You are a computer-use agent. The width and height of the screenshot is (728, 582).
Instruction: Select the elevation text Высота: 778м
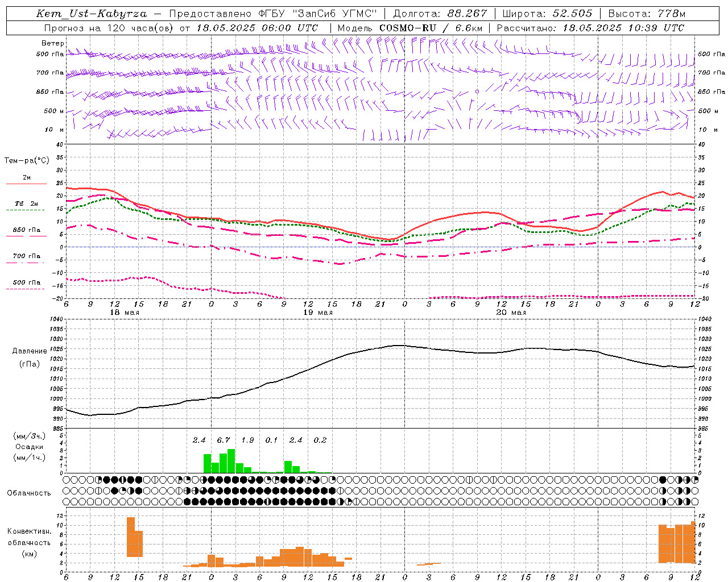pyautogui.click(x=647, y=14)
